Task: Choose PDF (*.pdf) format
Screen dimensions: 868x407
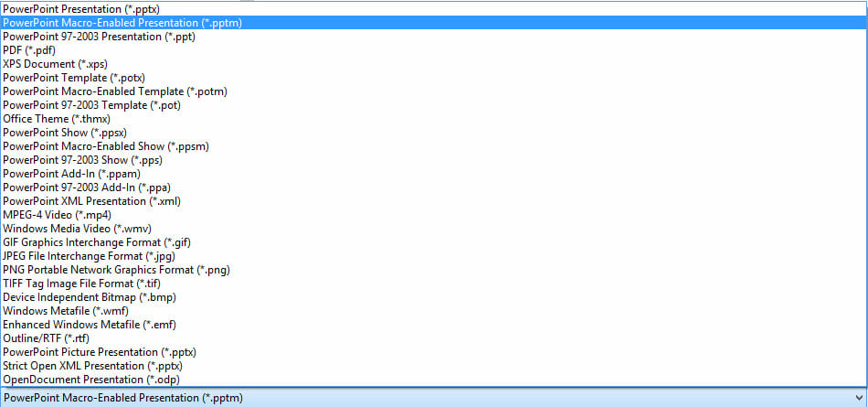Action: pos(433,50)
